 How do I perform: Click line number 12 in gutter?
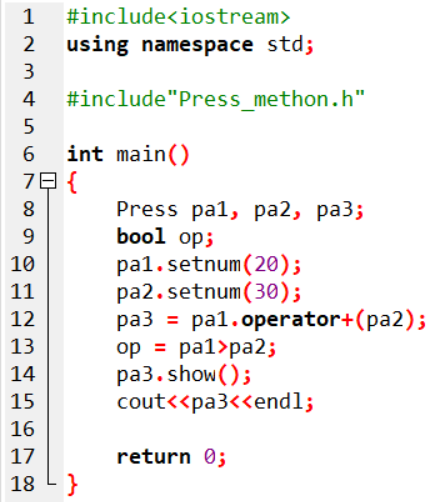(23, 319)
